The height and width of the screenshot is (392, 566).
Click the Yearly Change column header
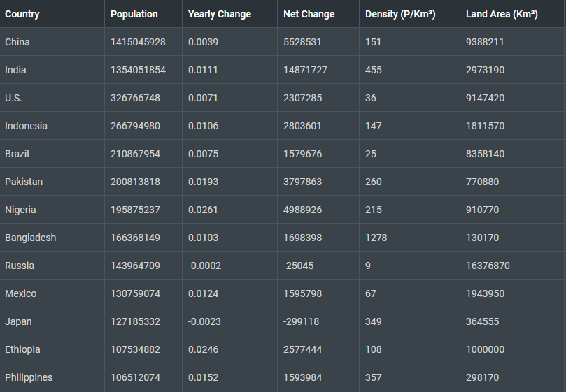pos(219,14)
